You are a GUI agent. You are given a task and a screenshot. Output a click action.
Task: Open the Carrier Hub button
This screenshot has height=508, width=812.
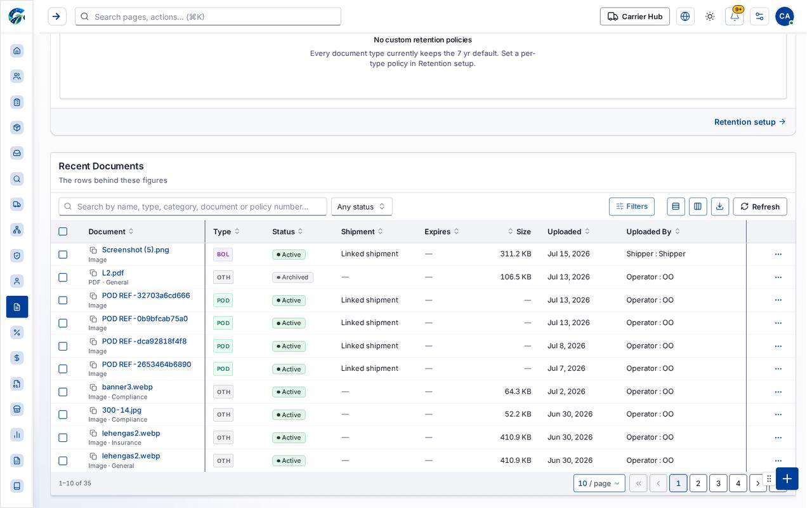click(635, 17)
